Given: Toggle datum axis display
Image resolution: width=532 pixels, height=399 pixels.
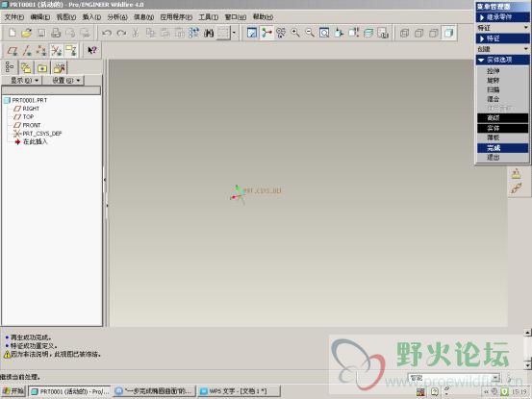Looking at the screenshot, I should [27, 51].
